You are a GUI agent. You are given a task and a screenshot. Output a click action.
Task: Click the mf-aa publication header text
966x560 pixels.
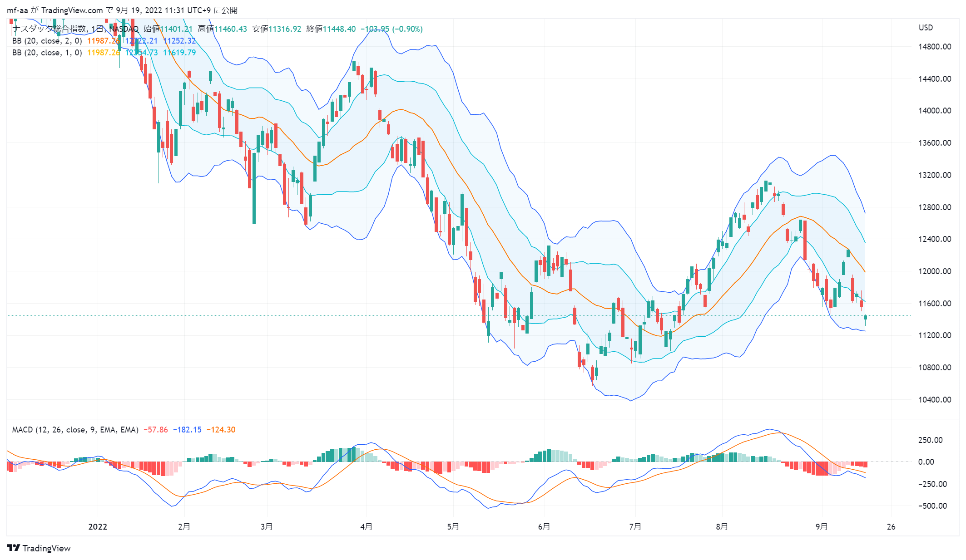pyautogui.click(x=122, y=10)
